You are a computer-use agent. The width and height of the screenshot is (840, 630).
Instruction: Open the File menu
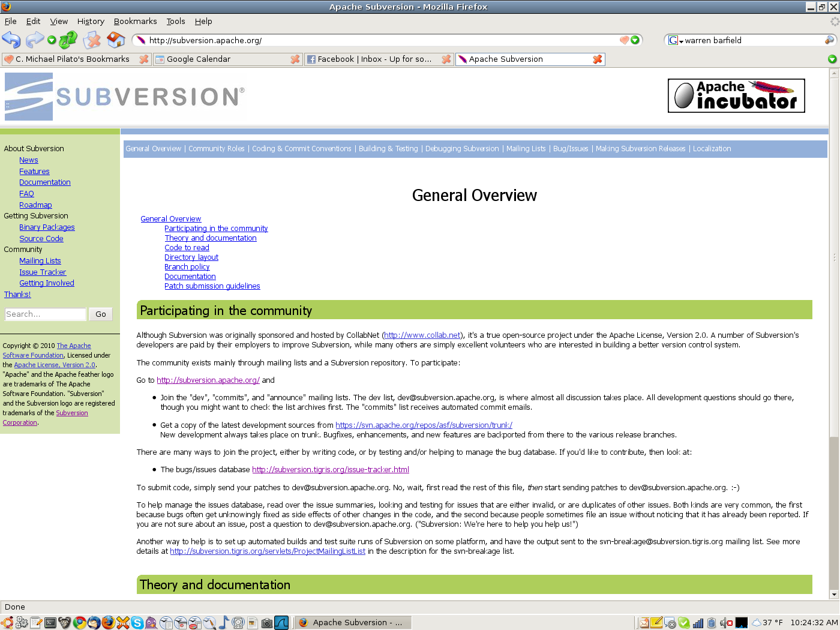pos(11,21)
